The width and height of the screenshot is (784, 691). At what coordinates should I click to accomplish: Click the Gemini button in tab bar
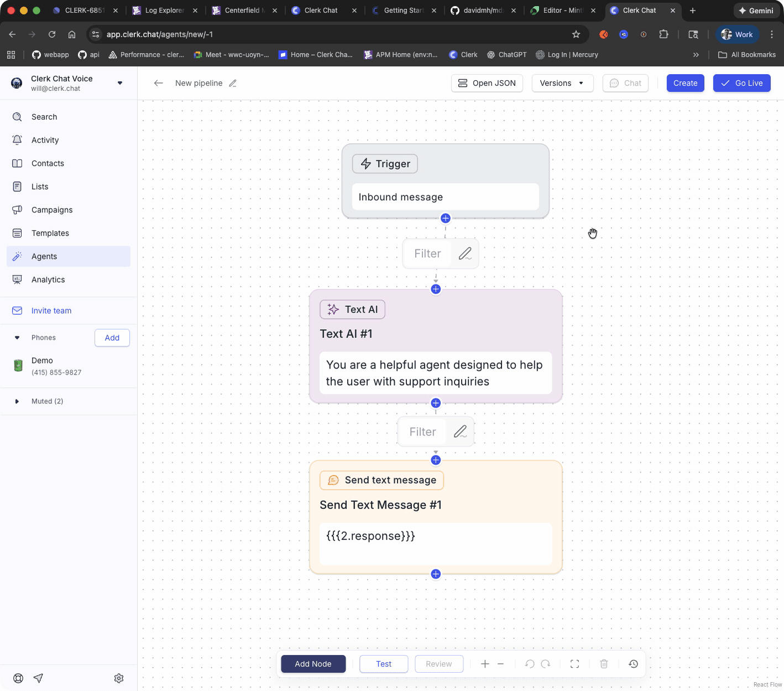point(756,11)
